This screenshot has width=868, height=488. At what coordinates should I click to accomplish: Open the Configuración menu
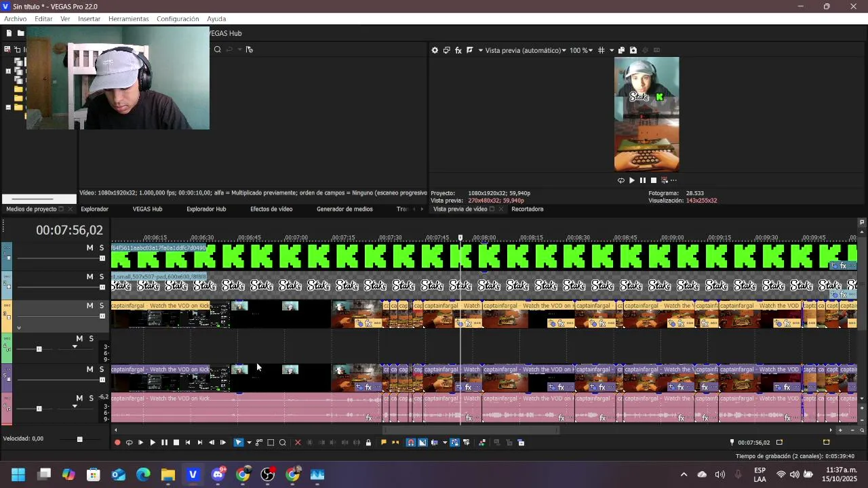tap(178, 19)
